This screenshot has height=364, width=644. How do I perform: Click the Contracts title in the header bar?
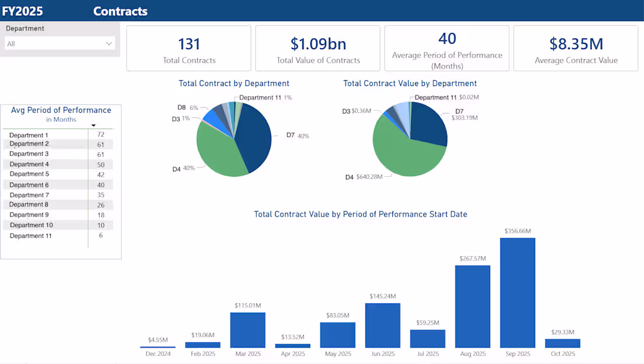pos(120,11)
